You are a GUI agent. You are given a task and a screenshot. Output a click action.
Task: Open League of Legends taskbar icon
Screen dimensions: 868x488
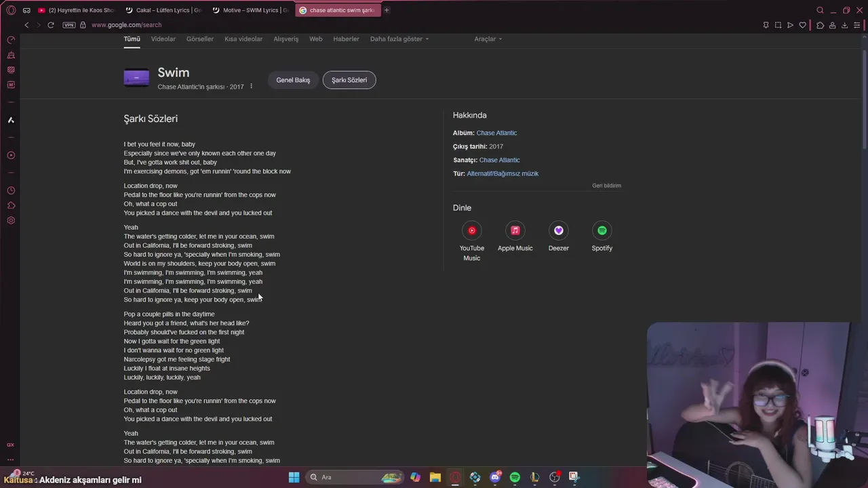pos(534,477)
